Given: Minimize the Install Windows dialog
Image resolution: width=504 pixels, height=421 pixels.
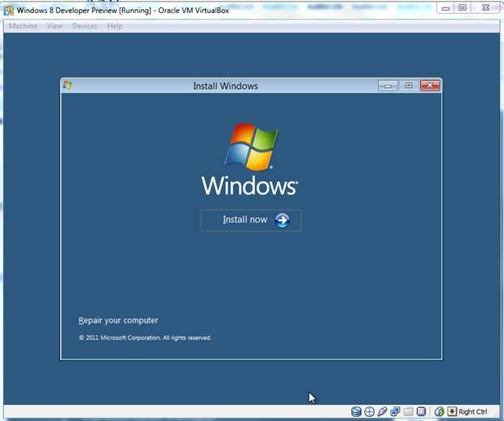Looking at the screenshot, I should pyautogui.click(x=388, y=86).
